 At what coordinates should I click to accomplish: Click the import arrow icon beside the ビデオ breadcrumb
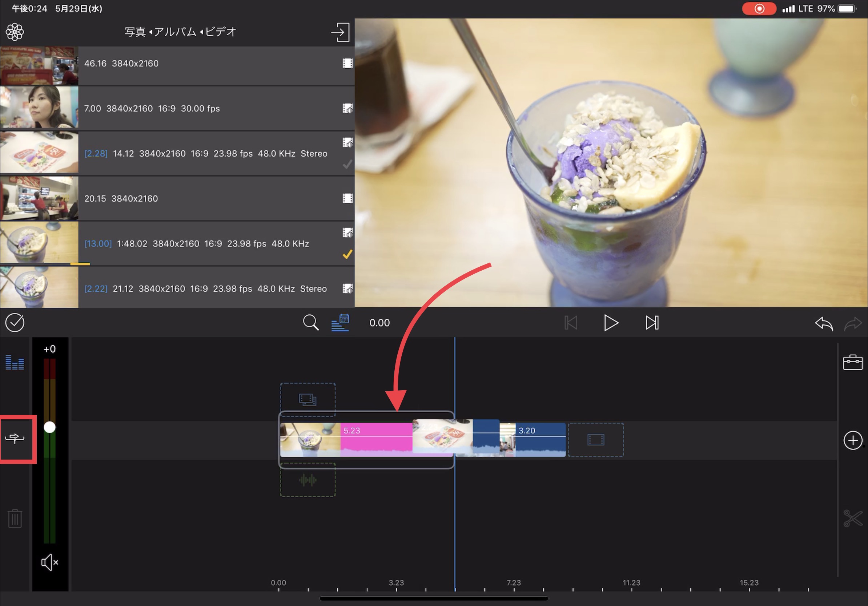(340, 32)
